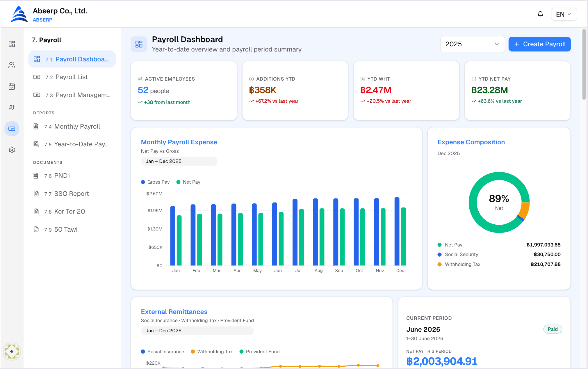Toggle Gross Pay legend in expense chart

[x=155, y=182]
